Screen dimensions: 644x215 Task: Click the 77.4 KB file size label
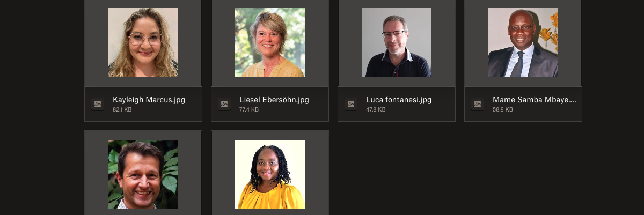point(249,109)
